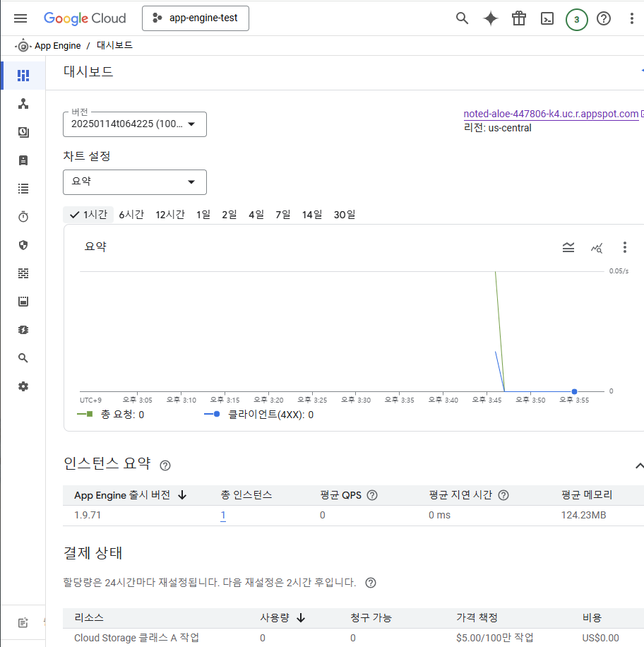Open Task queues list icon in sidebar
The height and width of the screenshot is (647, 644).
pyautogui.click(x=23, y=189)
